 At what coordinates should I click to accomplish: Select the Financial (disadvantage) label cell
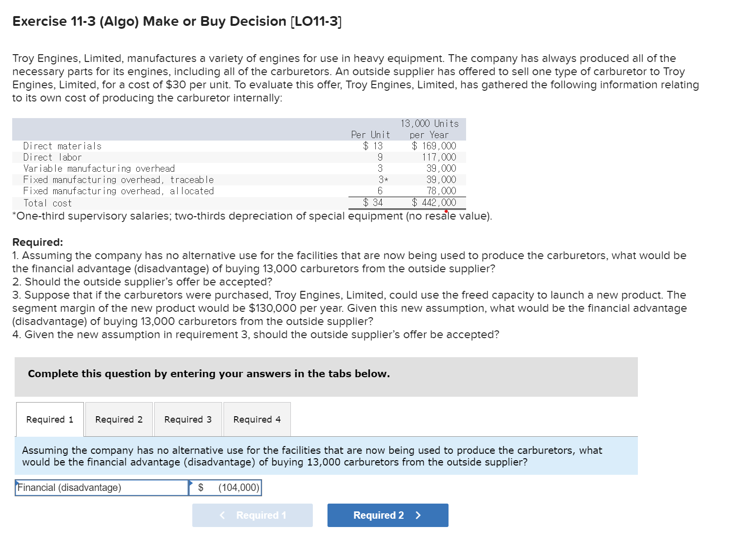coord(102,487)
